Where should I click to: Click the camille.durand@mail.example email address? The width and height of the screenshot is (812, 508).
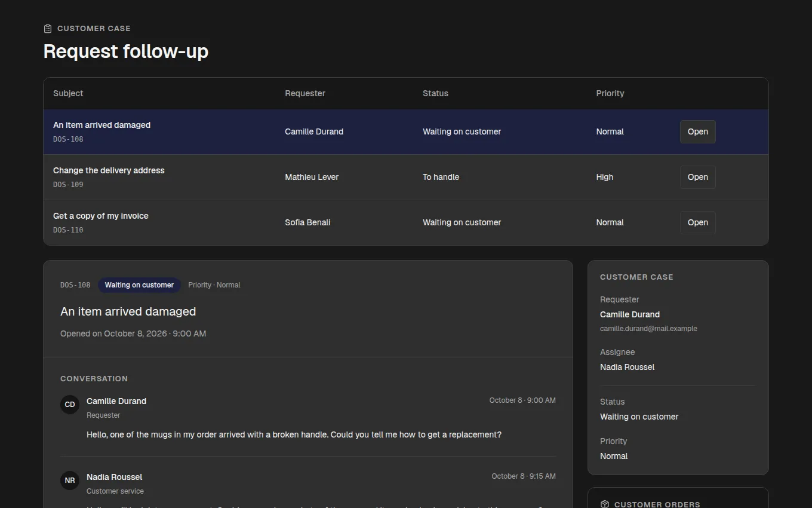pos(648,329)
